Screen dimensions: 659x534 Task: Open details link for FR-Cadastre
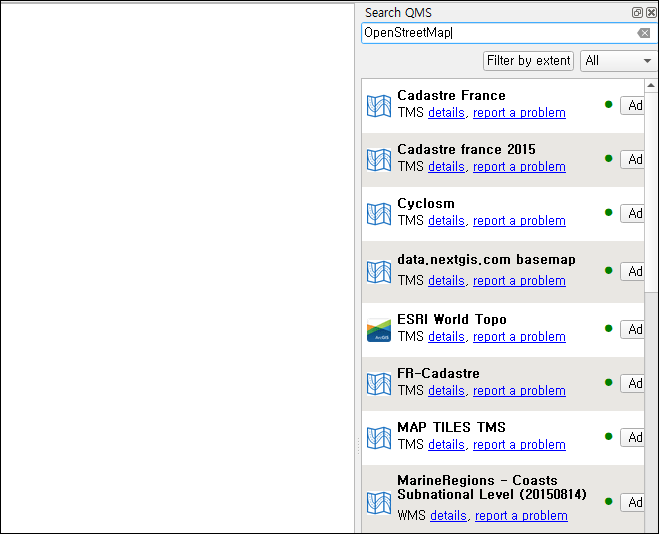pyautogui.click(x=446, y=391)
